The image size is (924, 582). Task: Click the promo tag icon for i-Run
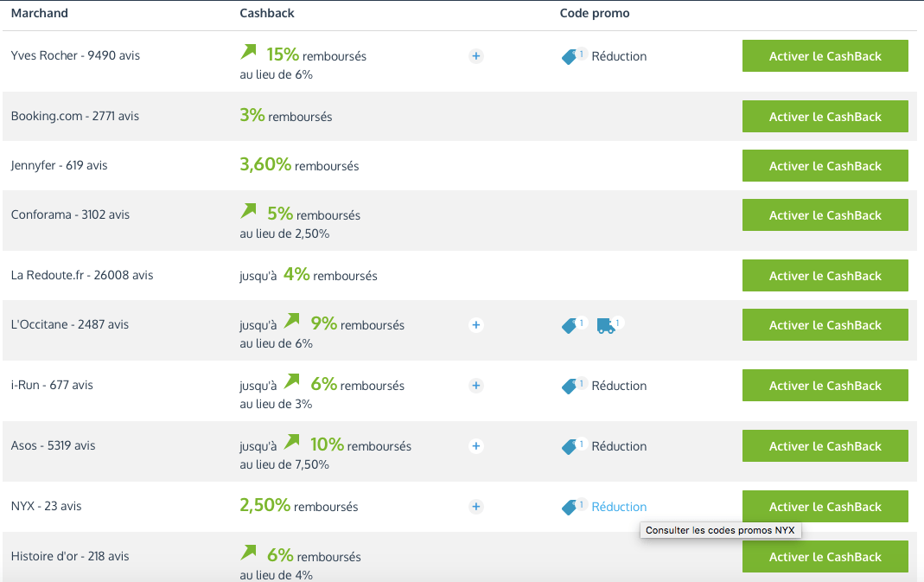pyautogui.click(x=570, y=387)
